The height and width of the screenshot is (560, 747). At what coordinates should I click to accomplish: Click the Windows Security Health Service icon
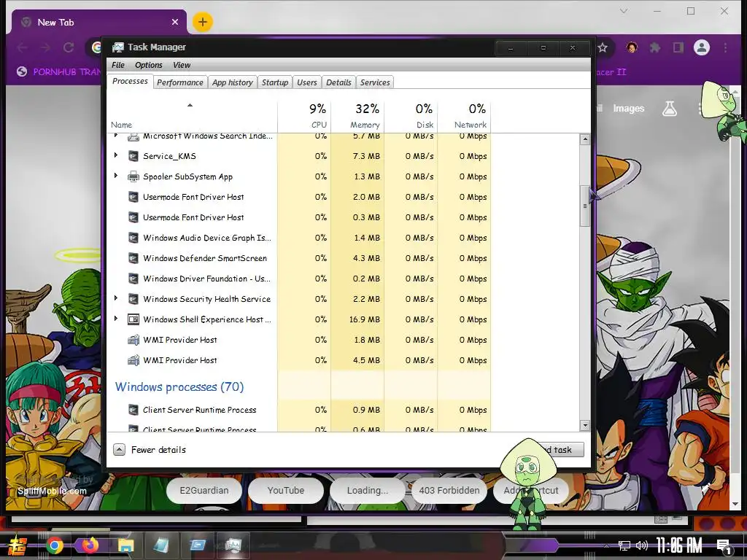(x=133, y=299)
